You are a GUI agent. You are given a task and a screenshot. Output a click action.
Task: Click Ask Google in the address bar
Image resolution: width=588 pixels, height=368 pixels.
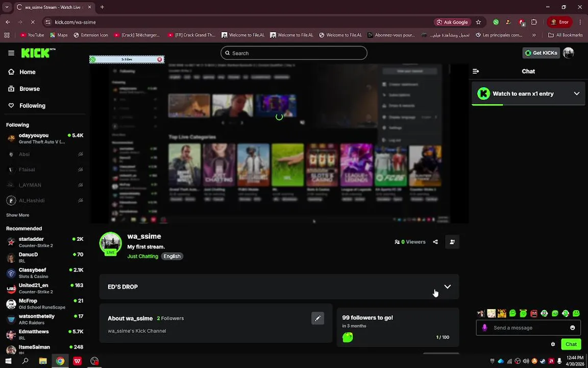pyautogui.click(x=453, y=22)
